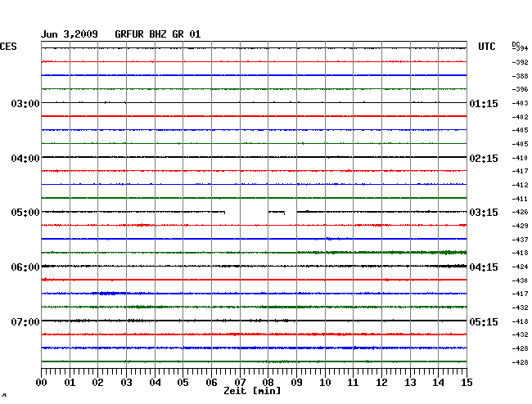Click the '13' minute axis label
Screen dimensions: 532x404
[x=410, y=383]
